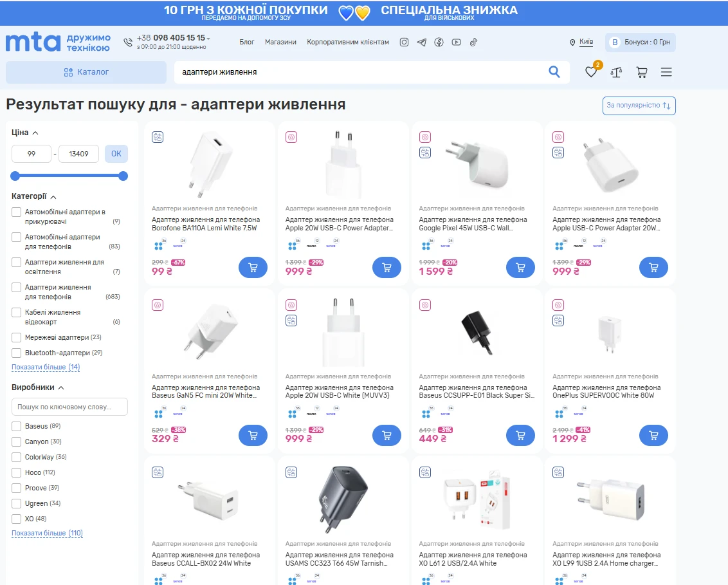Open the Магазини page
Viewport: 728px width, 585px height.
[280, 42]
